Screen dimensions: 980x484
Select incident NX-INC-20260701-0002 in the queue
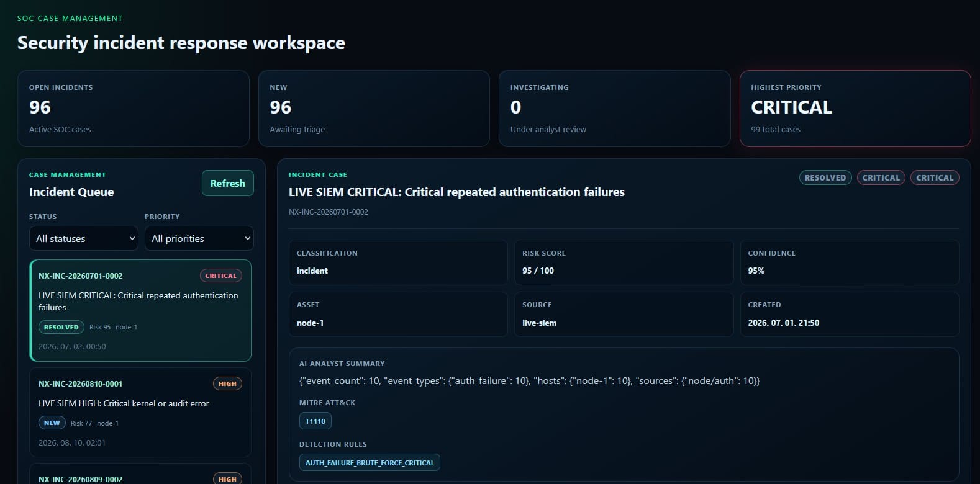click(x=140, y=310)
